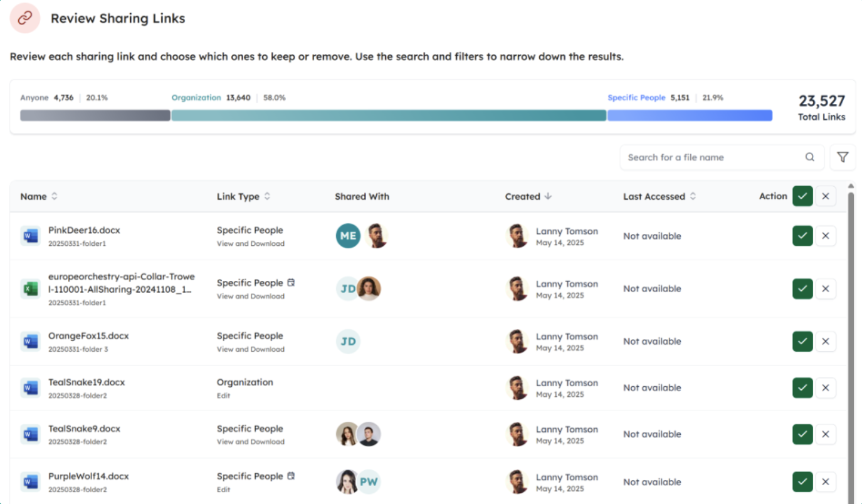Click the woman avatar shared on TealSnake9.docx

coord(347,434)
